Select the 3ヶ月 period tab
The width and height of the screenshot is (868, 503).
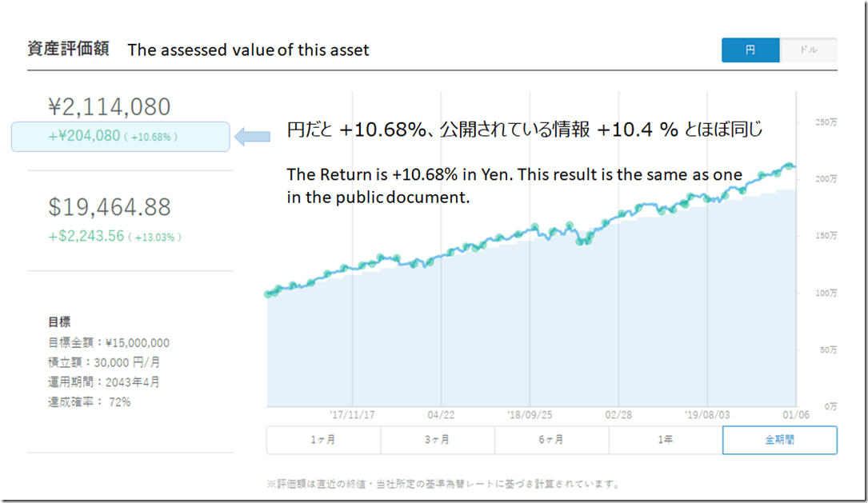(x=437, y=440)
